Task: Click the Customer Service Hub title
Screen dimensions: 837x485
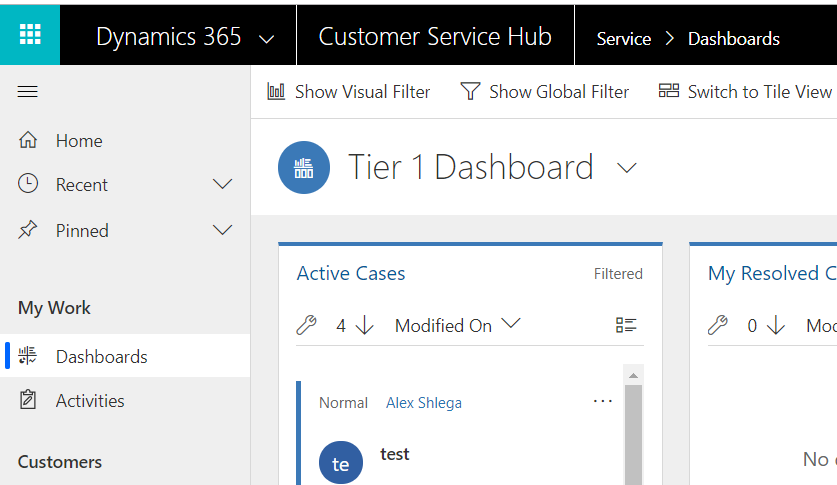Action: [x=435, y=37]
